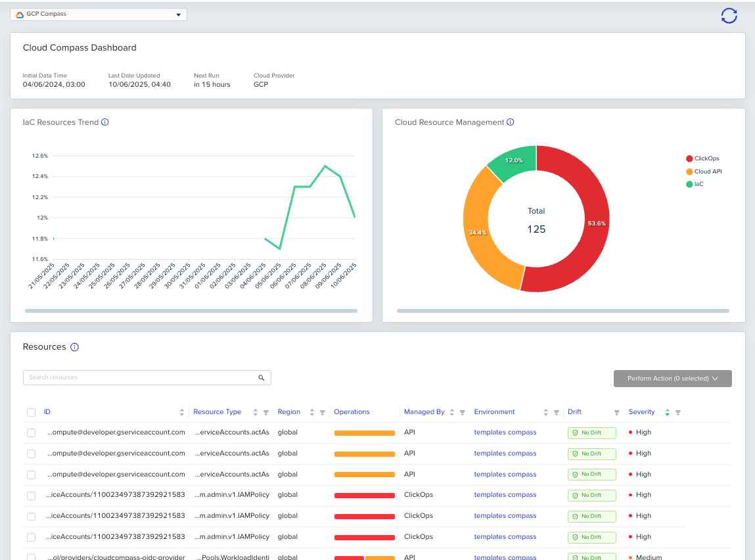755x560 pixels.
Task: Open the IaC Resources Trend info icon
Action: (105, 122)
